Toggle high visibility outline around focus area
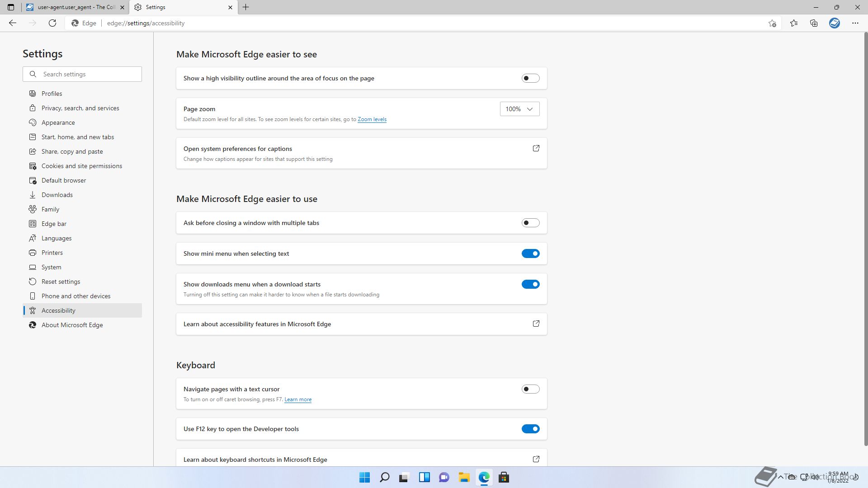Viewport: 868px width, 488px height. pos(531,78)
